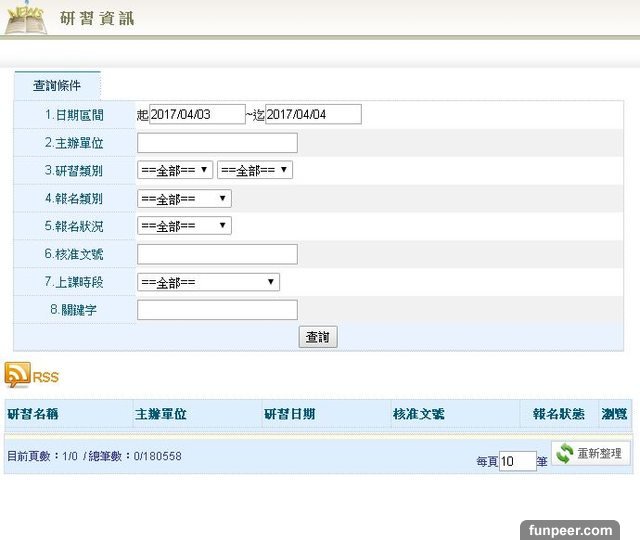Expand the second 研習類別 dropdown

[x=254, y=170]
